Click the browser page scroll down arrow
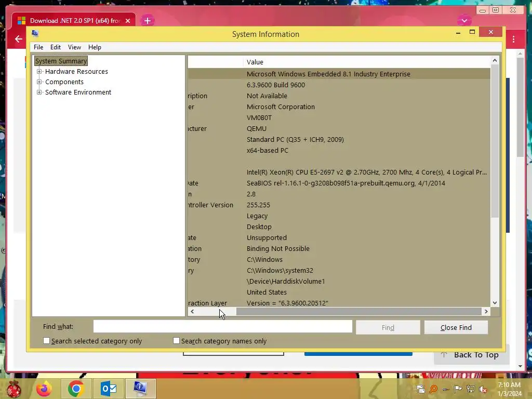Screen dimensions: 532x399 521,366
